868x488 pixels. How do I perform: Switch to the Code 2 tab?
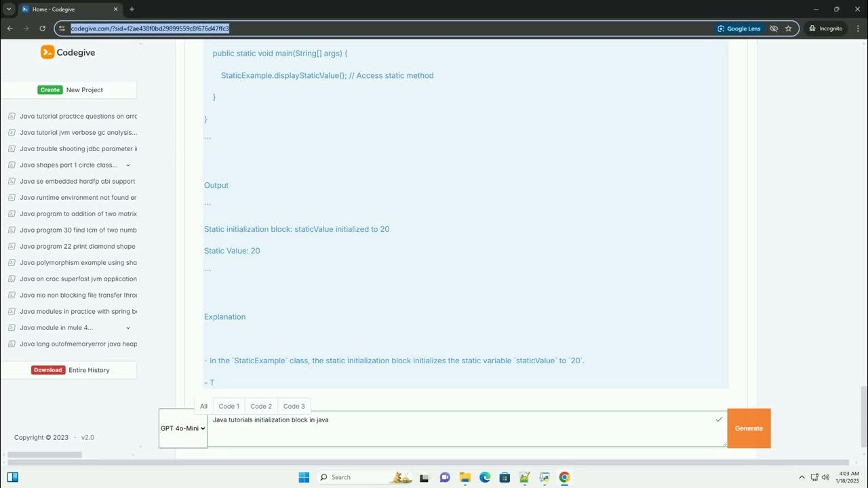(261, 406)
